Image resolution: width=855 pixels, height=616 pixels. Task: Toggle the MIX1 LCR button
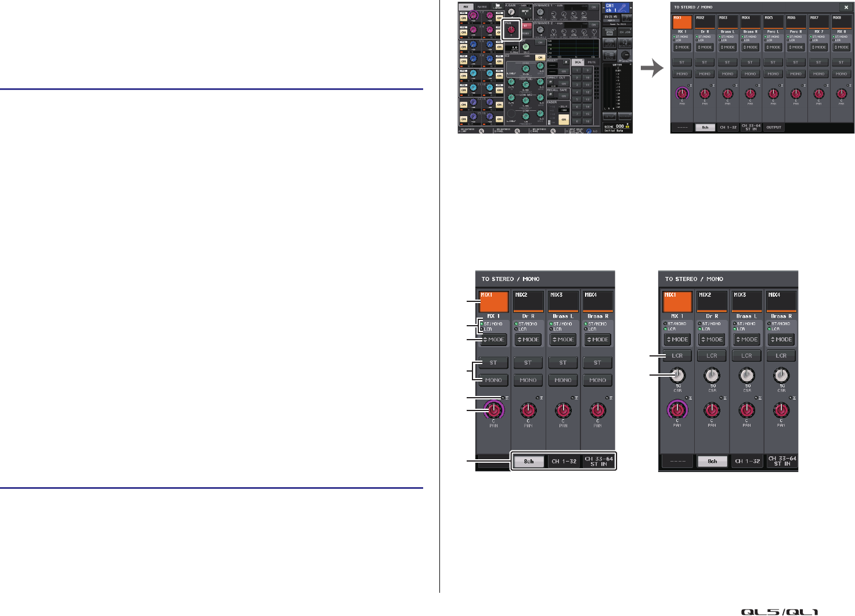click(677, 355)
